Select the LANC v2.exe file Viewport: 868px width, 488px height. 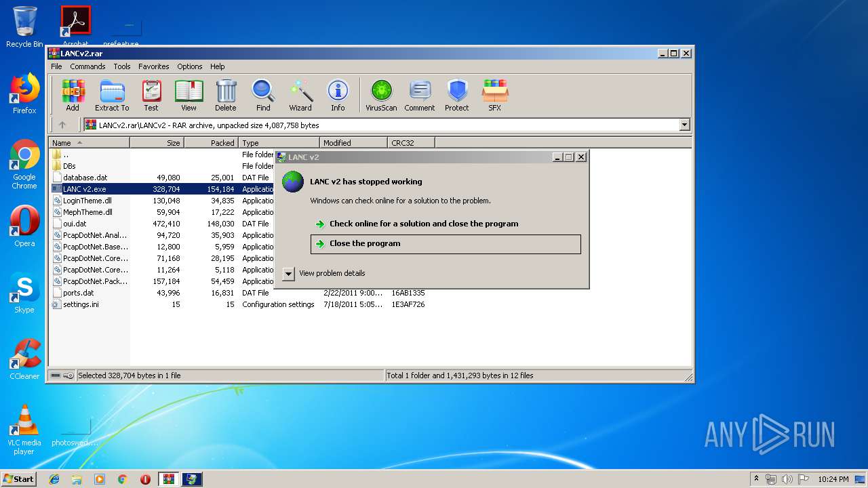tap(84, 189)
